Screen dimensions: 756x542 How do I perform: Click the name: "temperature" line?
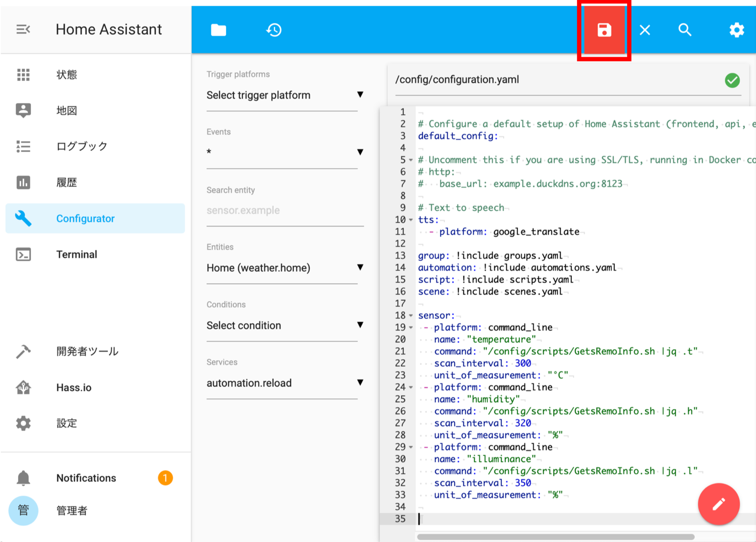click(485, 339)
